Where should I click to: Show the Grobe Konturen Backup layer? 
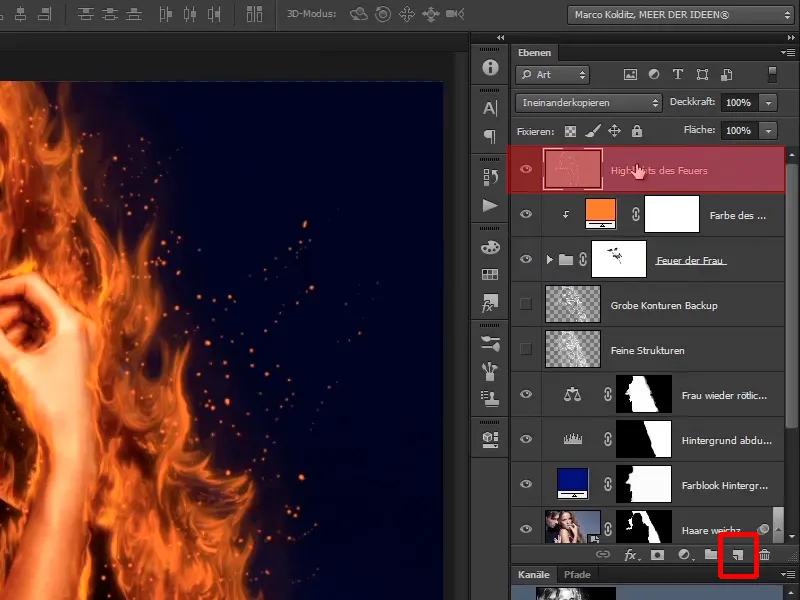[x=526, y=305]
